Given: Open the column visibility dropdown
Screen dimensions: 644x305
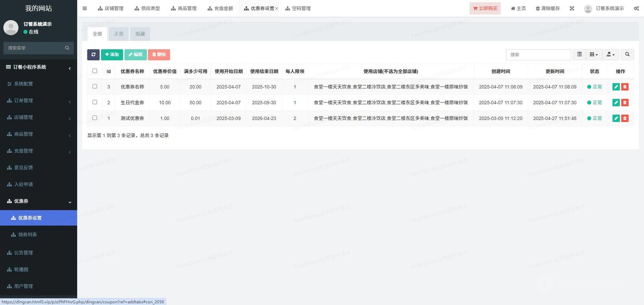Looking at the screenshot, I should click(x=593, y=55).
